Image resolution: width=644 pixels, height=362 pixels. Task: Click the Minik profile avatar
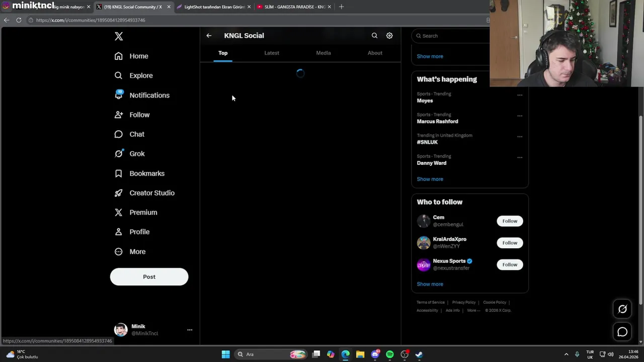click(121, 330)
